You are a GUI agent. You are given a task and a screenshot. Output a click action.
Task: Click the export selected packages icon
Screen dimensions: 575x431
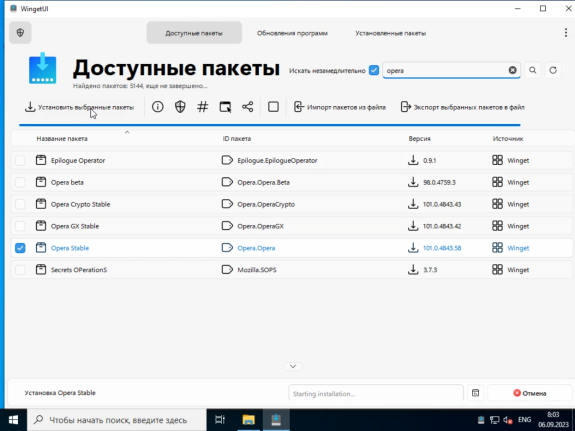[406, 107]
